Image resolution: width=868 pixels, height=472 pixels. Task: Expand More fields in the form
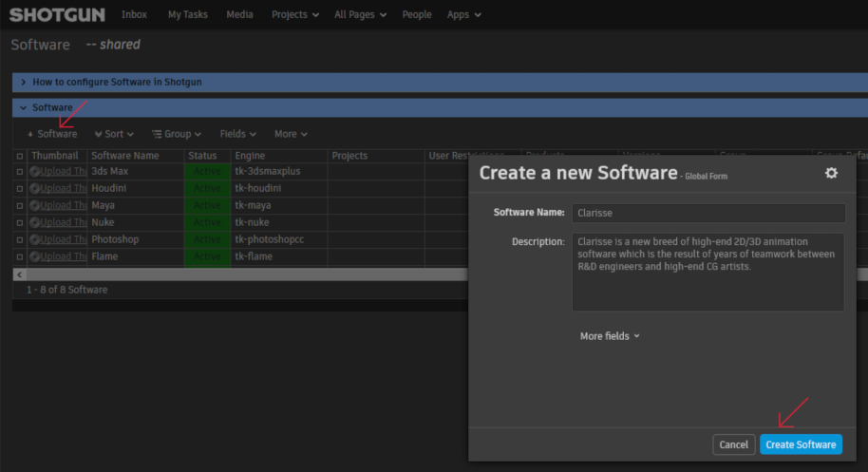[610, 336]
